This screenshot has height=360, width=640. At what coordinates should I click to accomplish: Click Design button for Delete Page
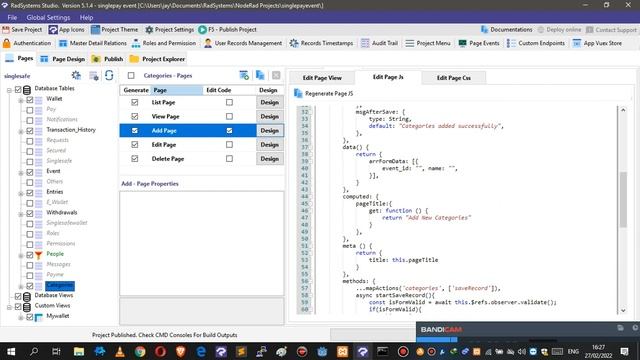point(270,159)
